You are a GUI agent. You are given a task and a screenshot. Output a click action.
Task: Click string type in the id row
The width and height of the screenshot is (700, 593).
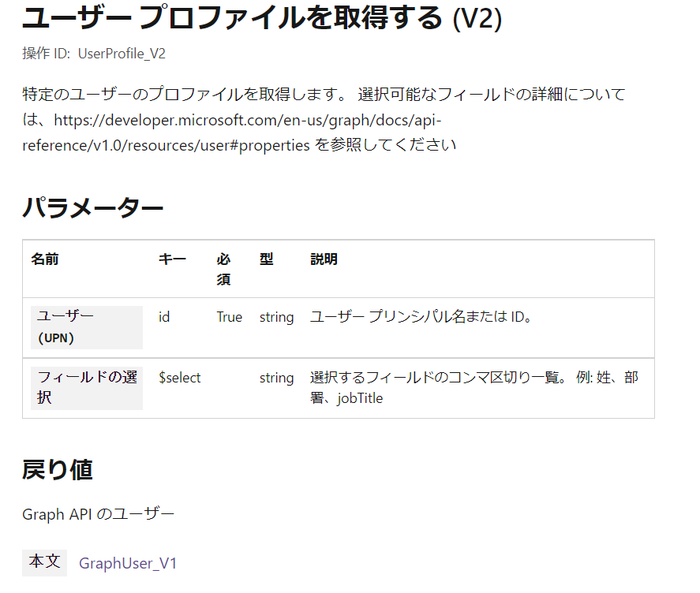(276, 317)
